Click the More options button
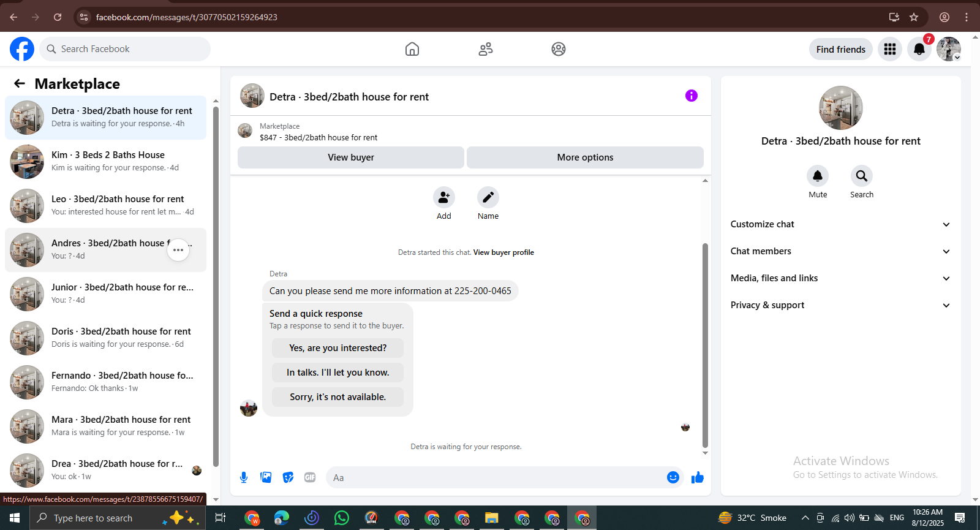This screenshot has height=530, width=980. (585, 157)
